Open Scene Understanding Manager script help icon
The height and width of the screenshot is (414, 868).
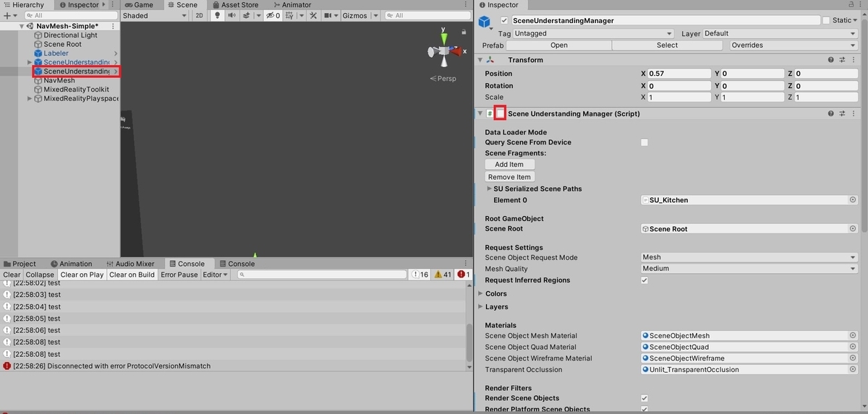831,113
